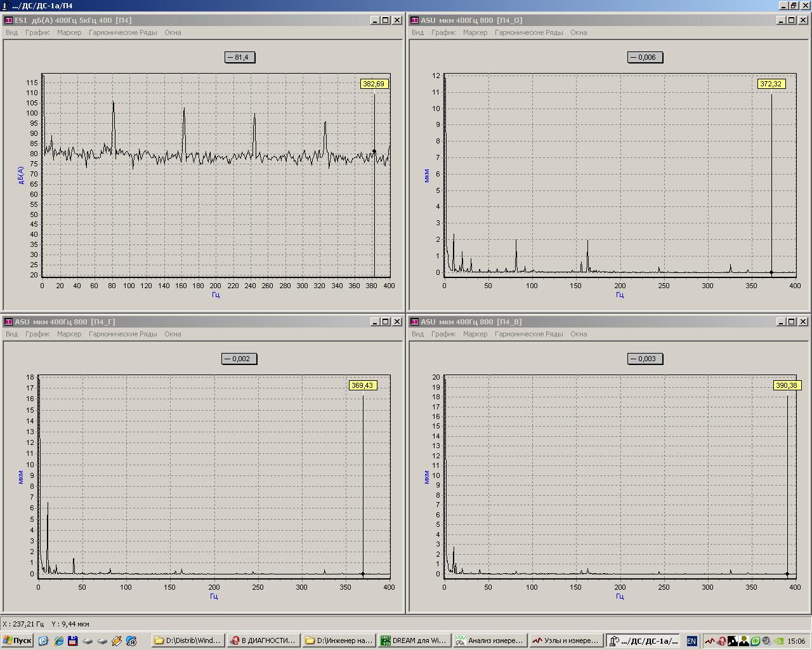The height and width of the screenshot is (650, 812).
Task: Switch to D:\Инженер на... taskbar window
Action: (x=339, y=641)
